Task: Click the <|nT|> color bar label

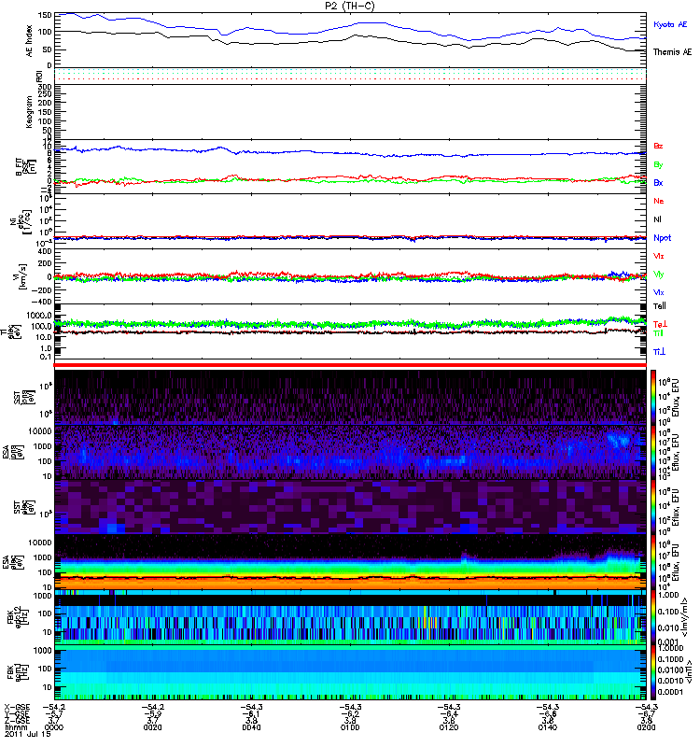Action: coord(688,671)
